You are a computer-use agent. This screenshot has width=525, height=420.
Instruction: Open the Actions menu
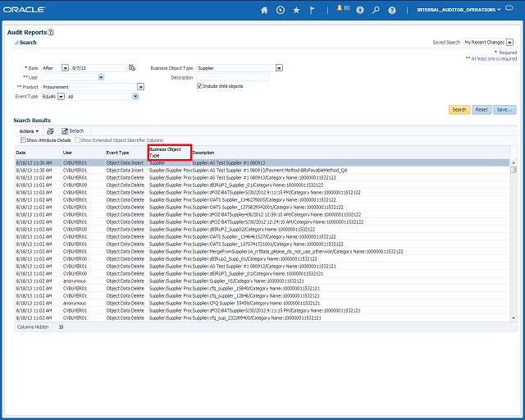click(29, 131)
